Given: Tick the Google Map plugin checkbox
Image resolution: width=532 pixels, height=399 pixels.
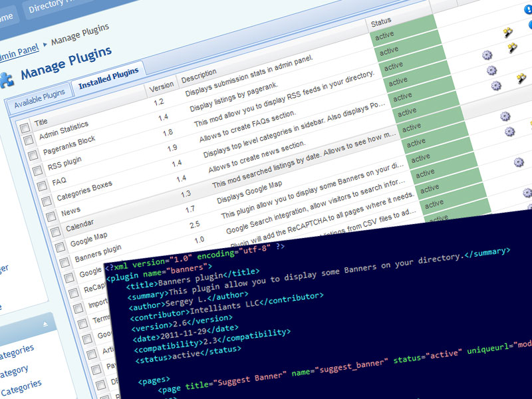Looking at the screenshot, I should pyautogui.click(x=60, y=247).
